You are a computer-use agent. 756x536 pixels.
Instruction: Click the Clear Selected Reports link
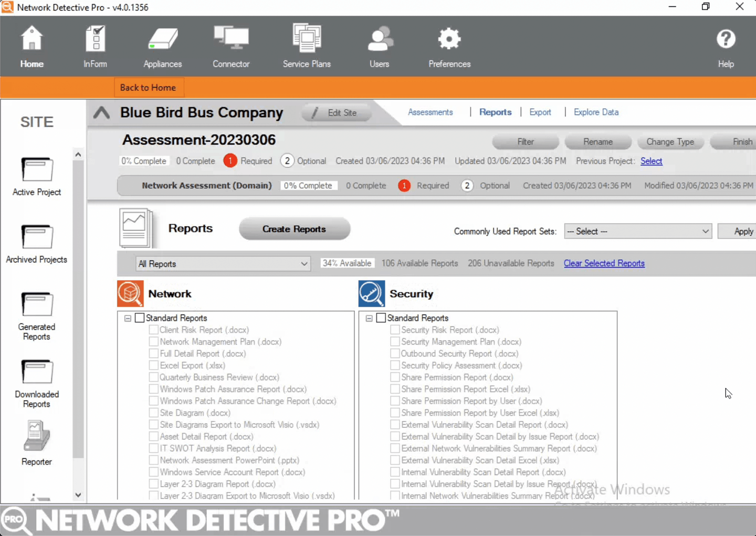tap(604, 263)
